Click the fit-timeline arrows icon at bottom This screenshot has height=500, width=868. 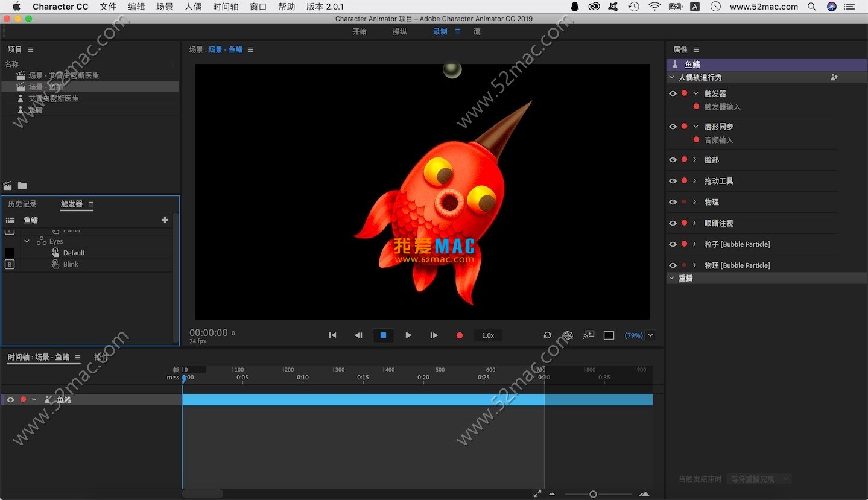(537, 493)
